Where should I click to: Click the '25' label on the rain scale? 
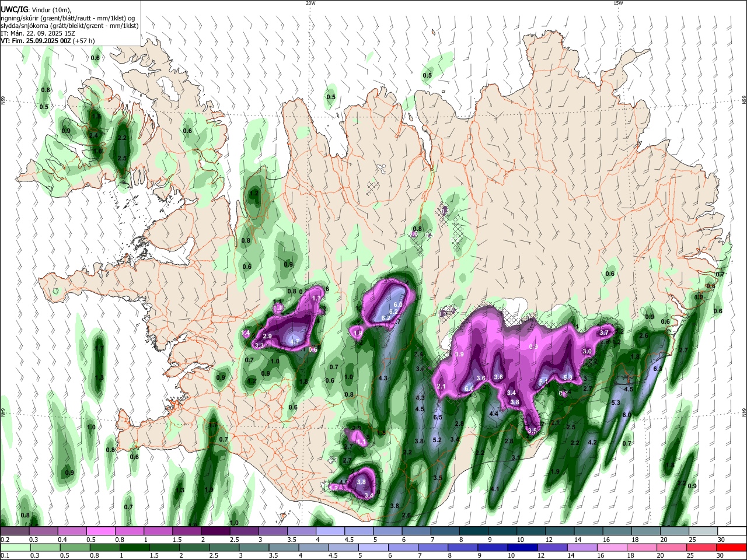click(689, 556)
